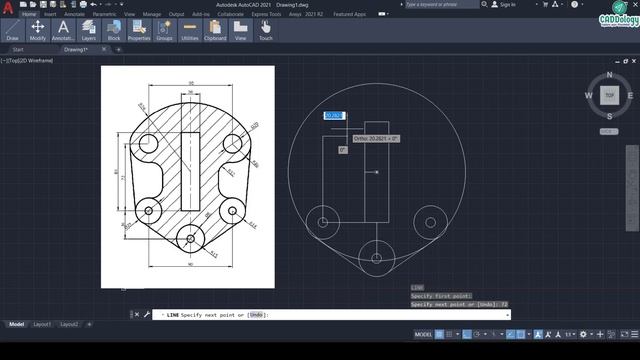
Task: Open the WCS coordinate system dropdown
Action: click(609, 131)
